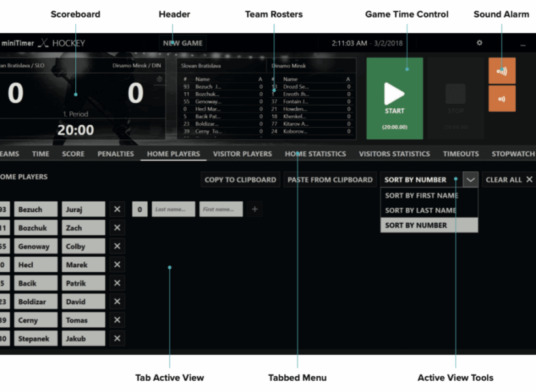
Task: Switch to the Visitor Players tab
Action: [242, 154]
